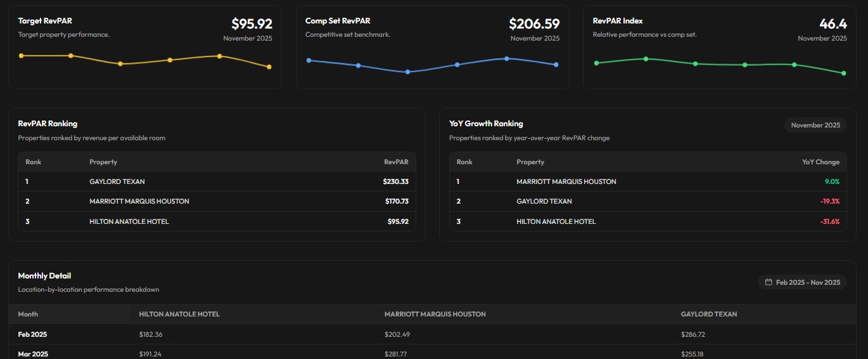Select the Hilton Anatole Hotel column header

pos(179,314)
